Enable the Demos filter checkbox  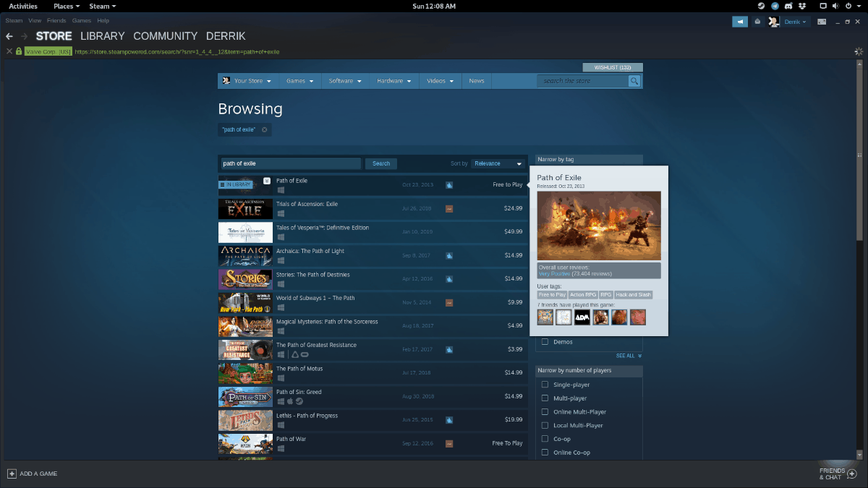click(545, 342)
